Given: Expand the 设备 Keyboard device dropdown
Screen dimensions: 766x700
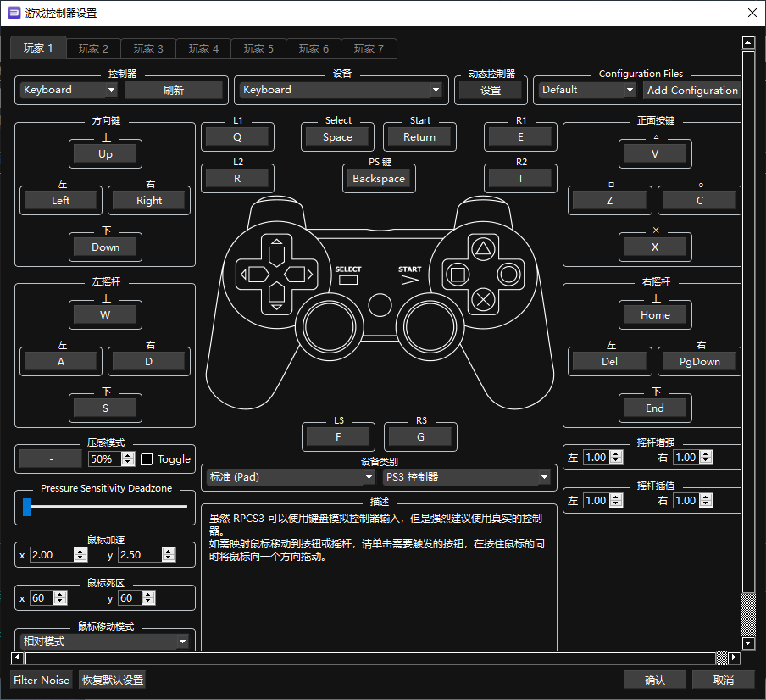Looking at the screenshot, I should tap(341, 90).
